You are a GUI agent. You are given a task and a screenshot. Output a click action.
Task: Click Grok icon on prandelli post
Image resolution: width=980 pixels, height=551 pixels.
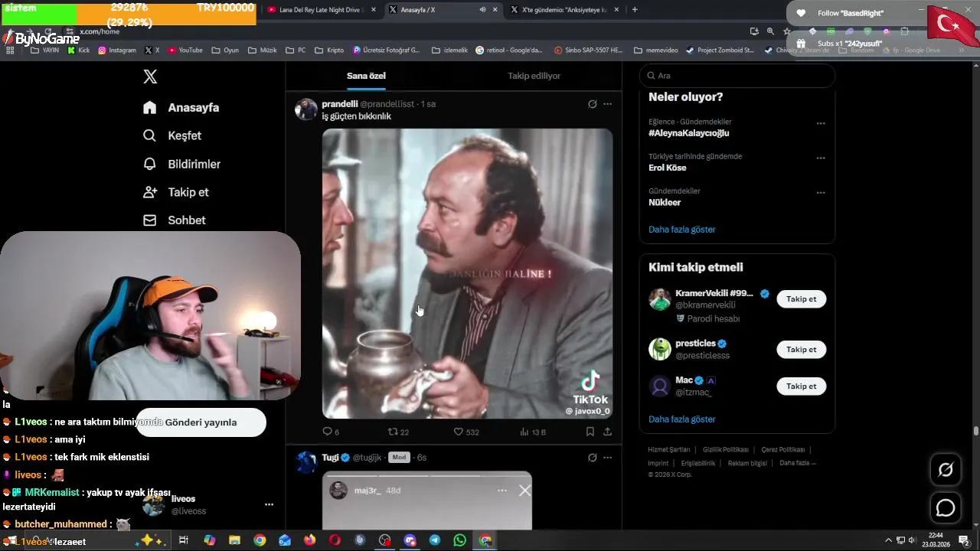tap(592, 104)
